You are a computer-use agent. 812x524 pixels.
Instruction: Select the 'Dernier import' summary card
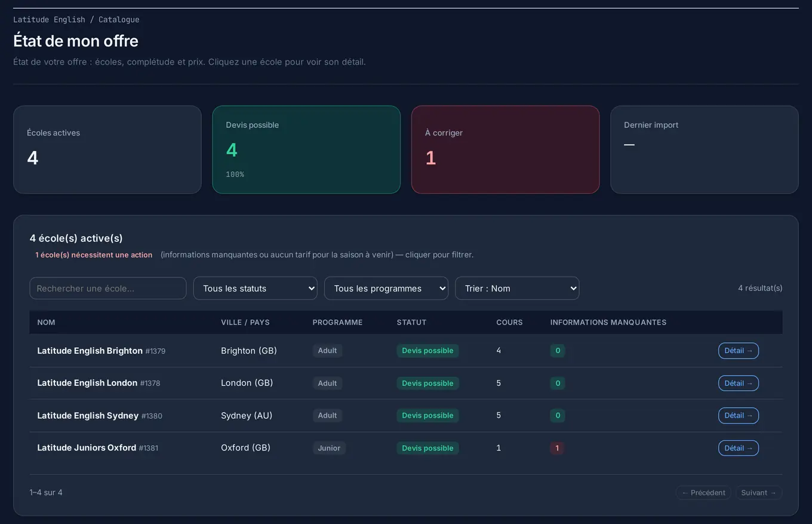705,150
